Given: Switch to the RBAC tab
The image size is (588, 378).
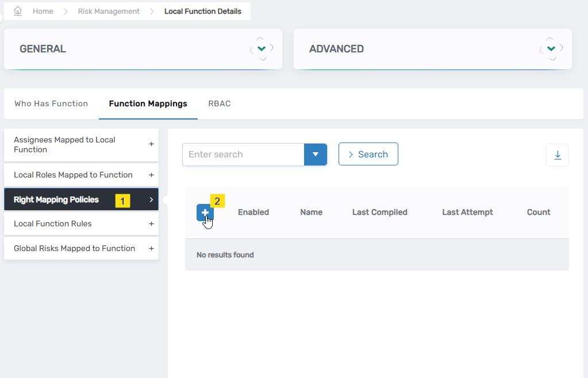Looking at the screenshot, I should click(219, 103).
